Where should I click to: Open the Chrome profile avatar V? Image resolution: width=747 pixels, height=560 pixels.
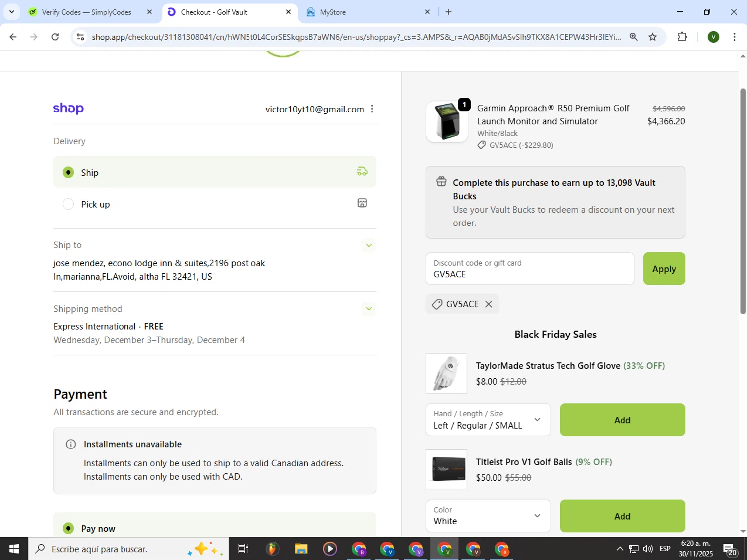point(713,37)
